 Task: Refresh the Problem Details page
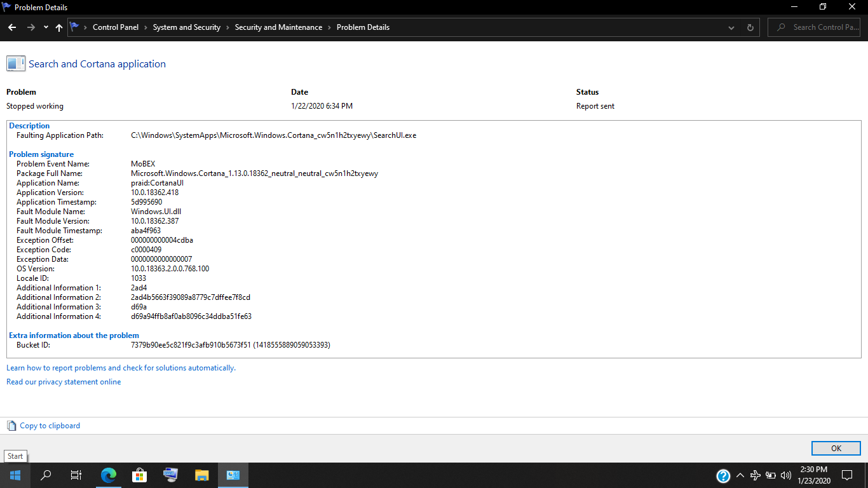click(750, 27)
